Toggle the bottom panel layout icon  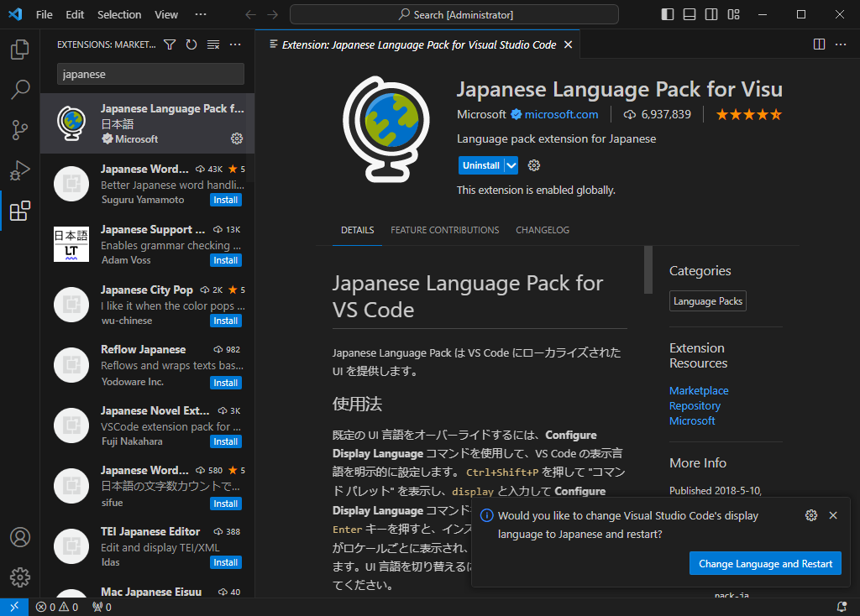(690, 14)
